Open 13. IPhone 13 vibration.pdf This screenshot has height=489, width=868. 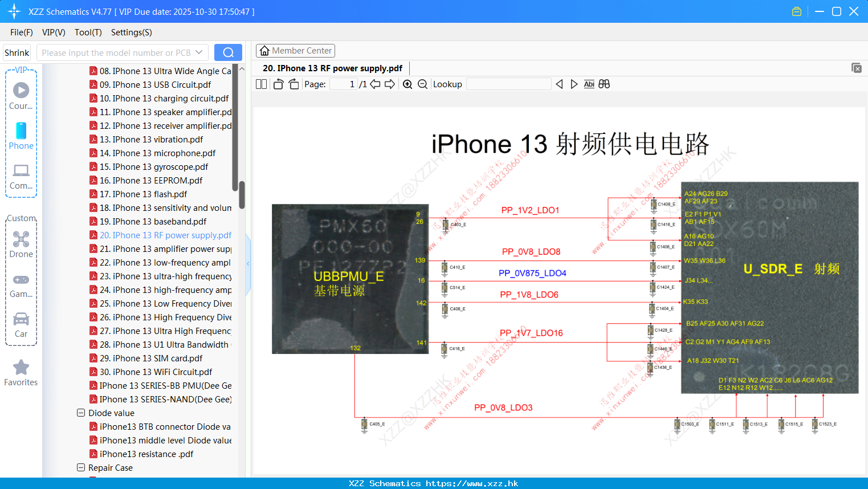tap(146, 139)
